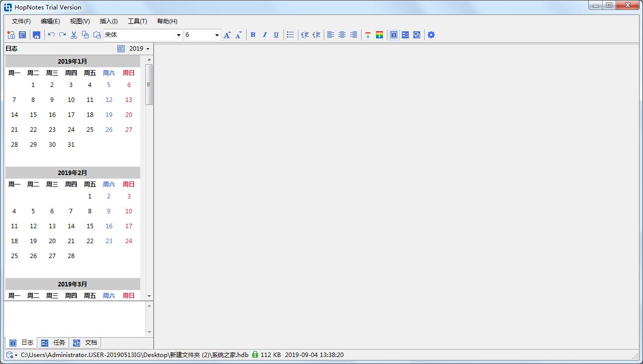This screenshot has height=364, width=643.
Task: Toggle the task view button in toolbar
Action: 405,35
